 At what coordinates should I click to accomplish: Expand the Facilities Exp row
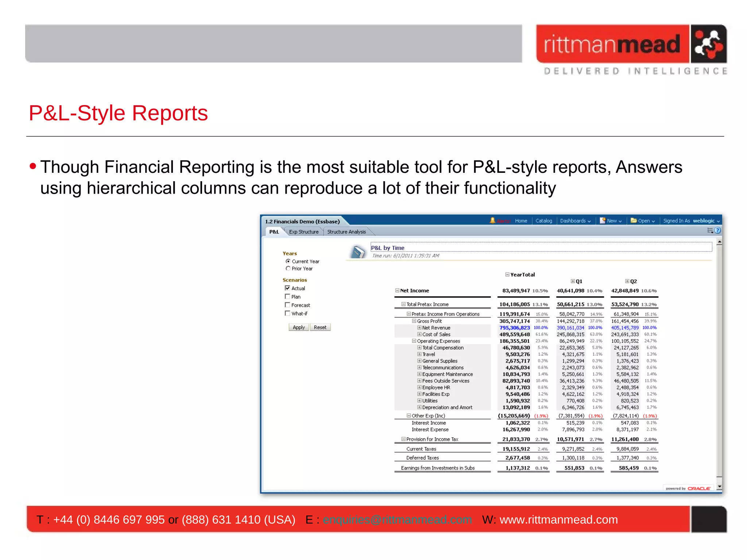419,394
